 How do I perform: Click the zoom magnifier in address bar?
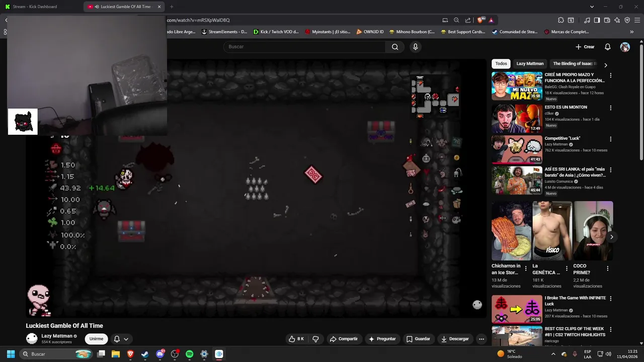click(x=456, y=20)
